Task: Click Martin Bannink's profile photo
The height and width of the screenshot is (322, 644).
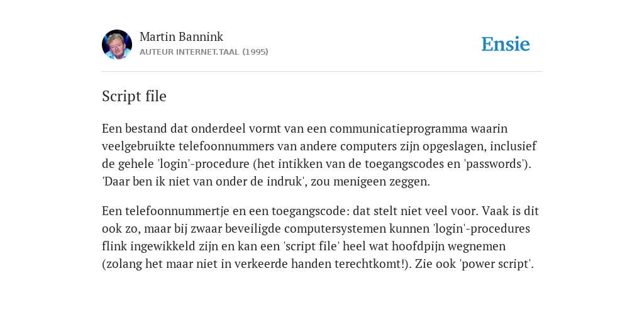Action: (117, 45)
